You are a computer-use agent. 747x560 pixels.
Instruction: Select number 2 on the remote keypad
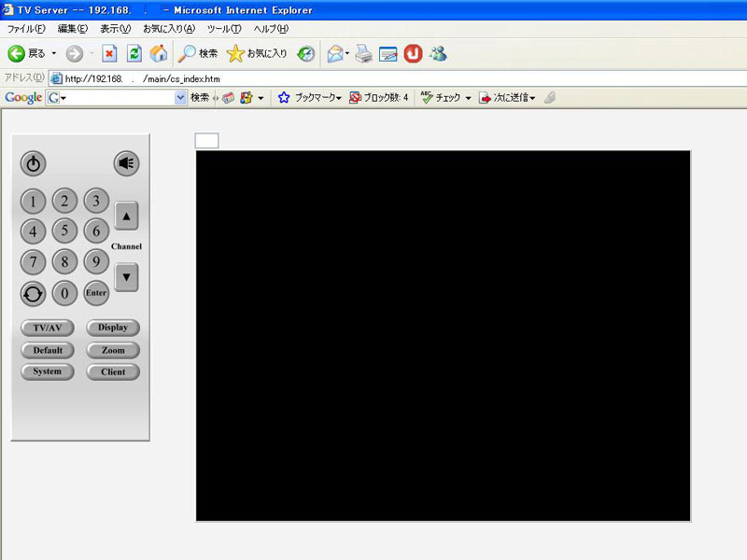point(64,201)
